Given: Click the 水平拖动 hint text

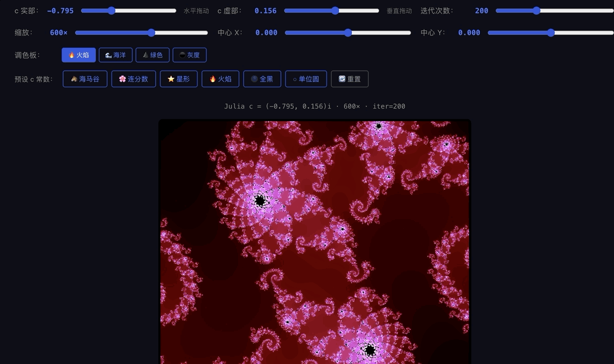Looking at the screenshot, I should click(196, 11).
